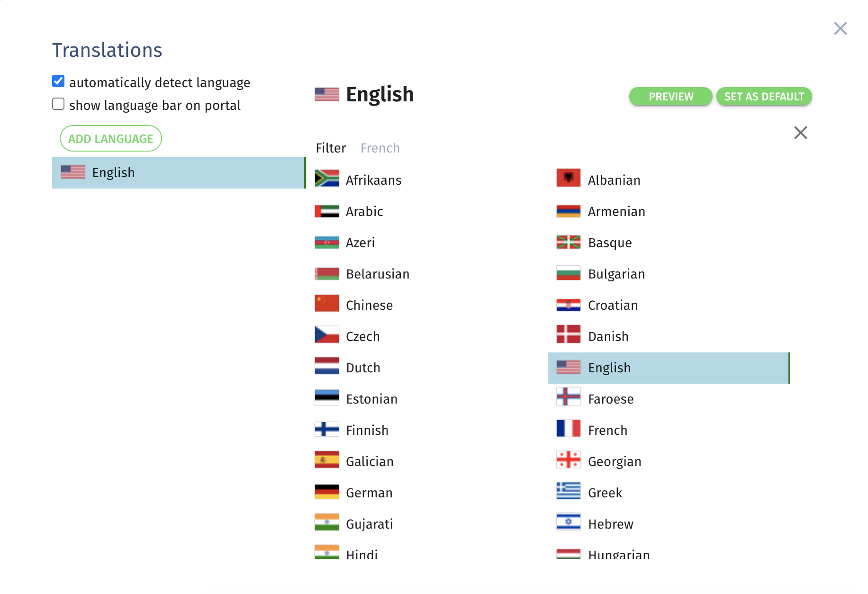Viewport: 868px width, 594px height.
Task: Select the Basque flag icon
Action: pyautogui.click(x=569, y=242)
